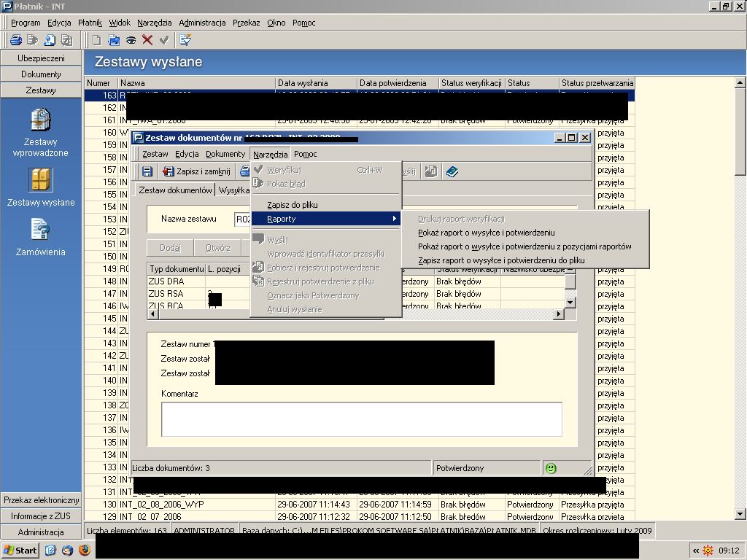This screenshot has height=560, width=747.
Task: Click the Thunderbird icon in the taskbar
Action: (67, 551)
